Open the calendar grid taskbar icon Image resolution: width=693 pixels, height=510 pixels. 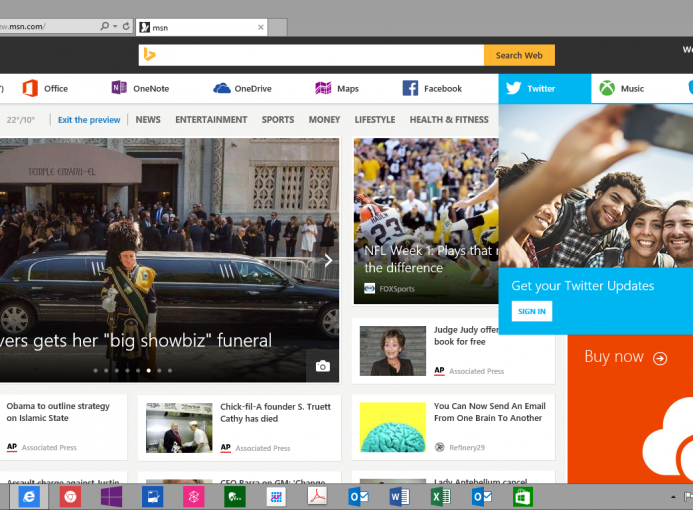[276, 497]
